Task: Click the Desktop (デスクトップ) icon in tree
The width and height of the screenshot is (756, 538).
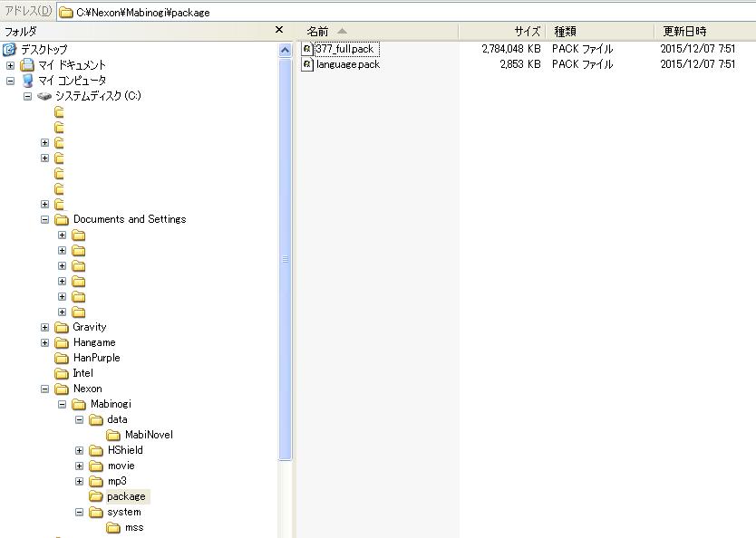Action: pyautogui.click(x=10, y=50)
